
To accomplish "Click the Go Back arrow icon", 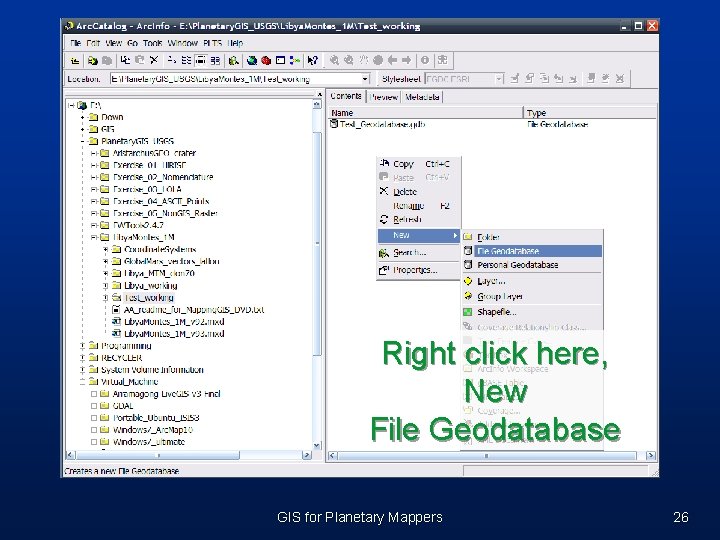I will [x=392, y=60].
